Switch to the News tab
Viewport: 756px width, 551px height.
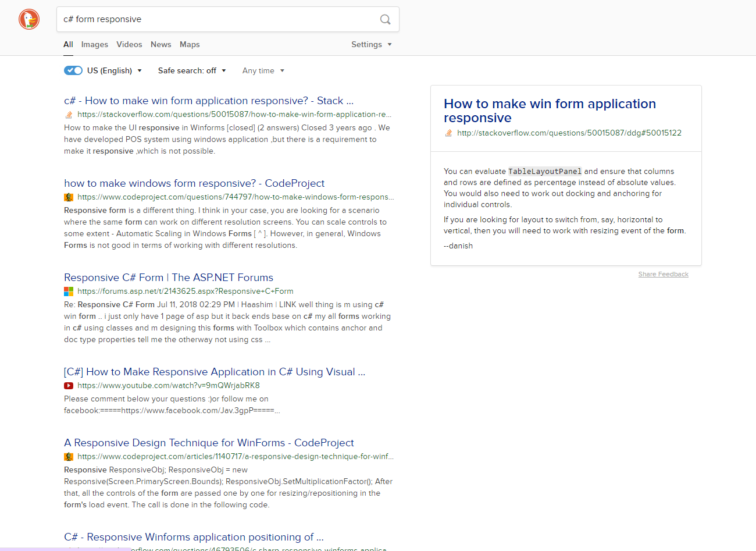(161, 44)
